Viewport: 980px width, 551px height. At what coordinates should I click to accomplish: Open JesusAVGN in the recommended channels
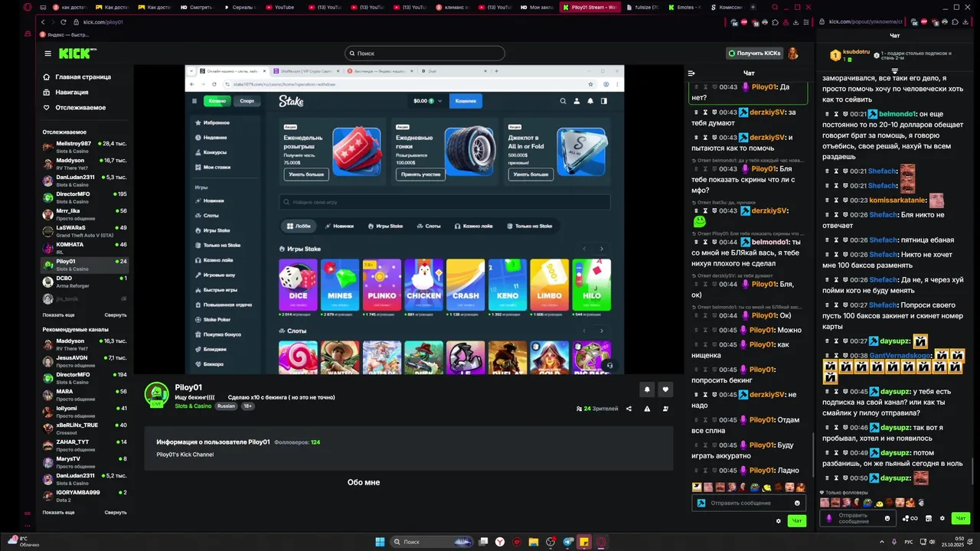point(84,360)
